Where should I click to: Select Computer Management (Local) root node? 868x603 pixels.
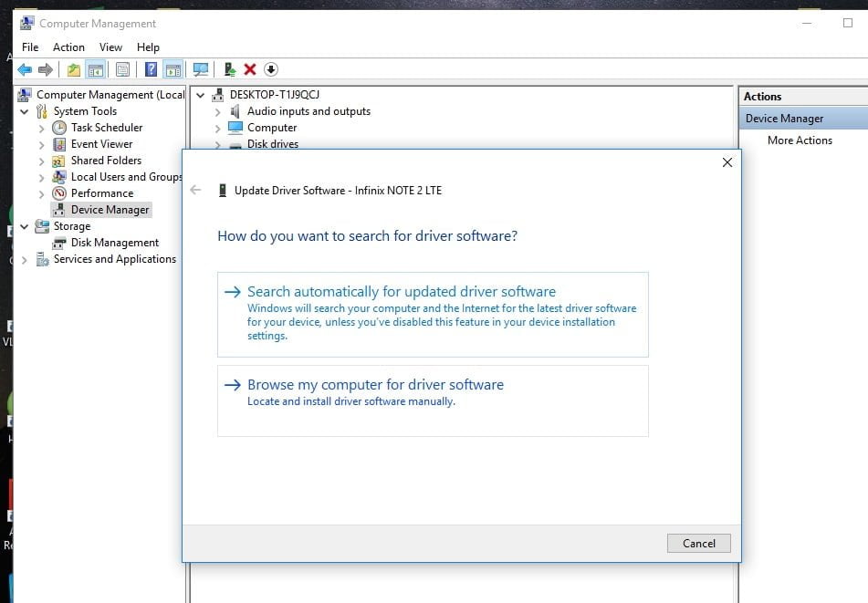coord(110,95)
